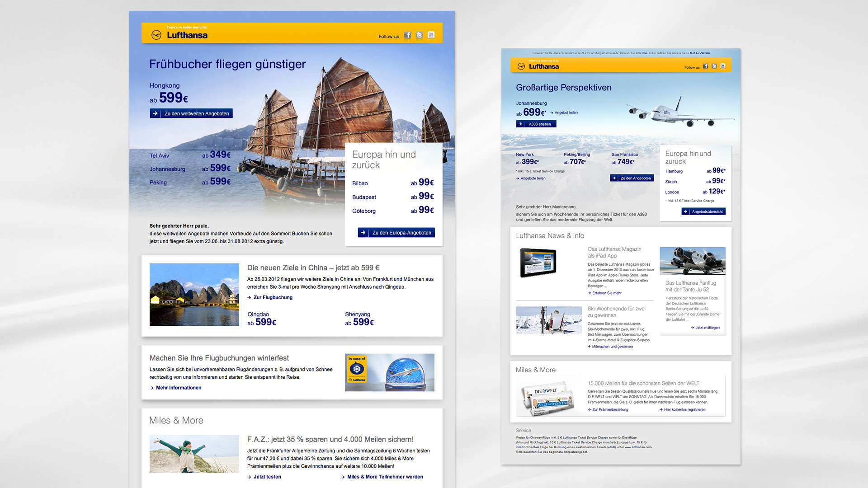This screenshot has height=488, width=868.
Task: Click '15.000 Meilen für die schönsten Seiten' title
Action: coord(643,383)
